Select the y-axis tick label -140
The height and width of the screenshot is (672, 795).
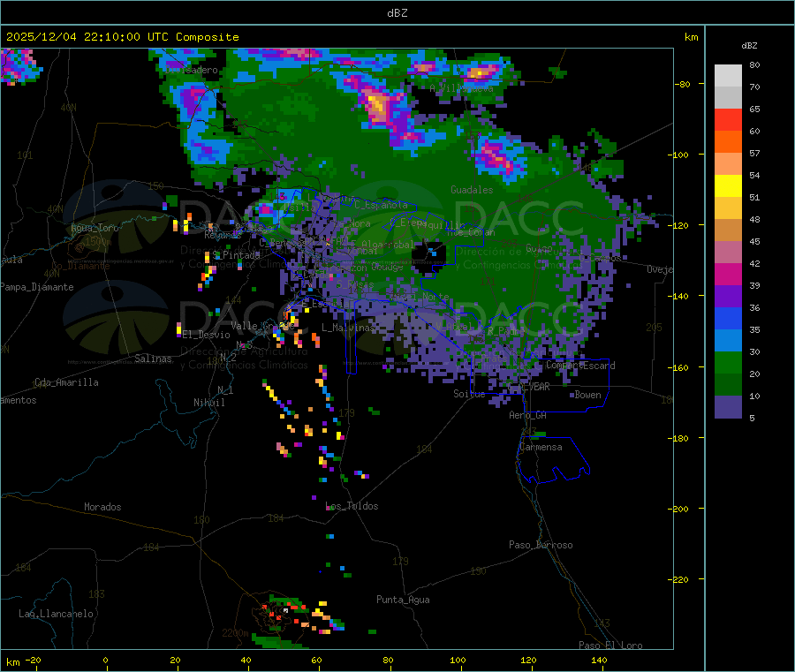[x=678, y=297]
